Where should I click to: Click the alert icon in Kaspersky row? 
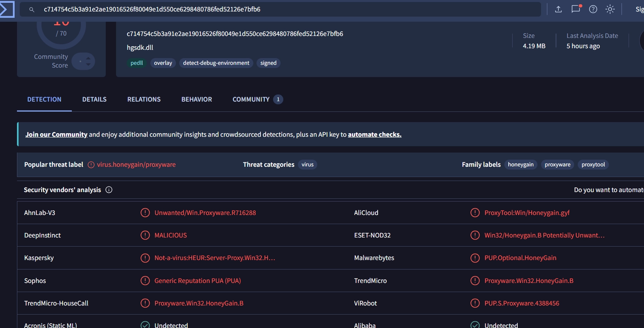tap(145, 258)
